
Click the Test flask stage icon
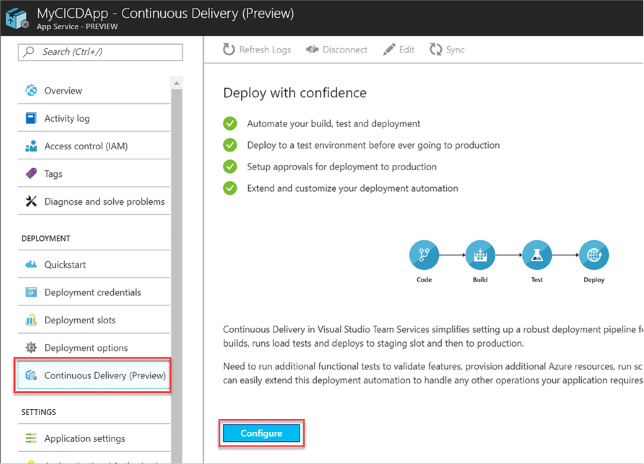537,255
